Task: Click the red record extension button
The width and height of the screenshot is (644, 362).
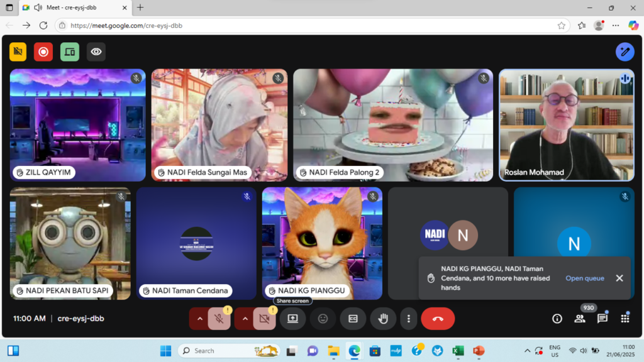Action: [43, 52]
